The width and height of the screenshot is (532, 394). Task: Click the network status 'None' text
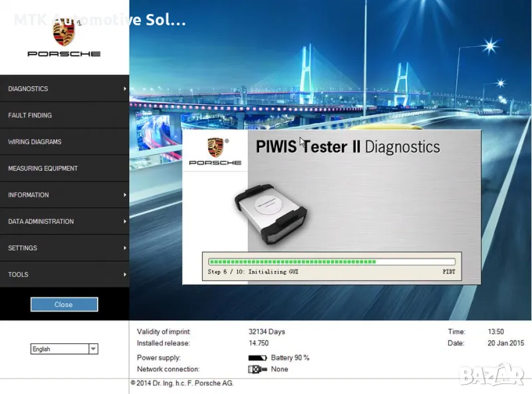click(x=279, y=369)
